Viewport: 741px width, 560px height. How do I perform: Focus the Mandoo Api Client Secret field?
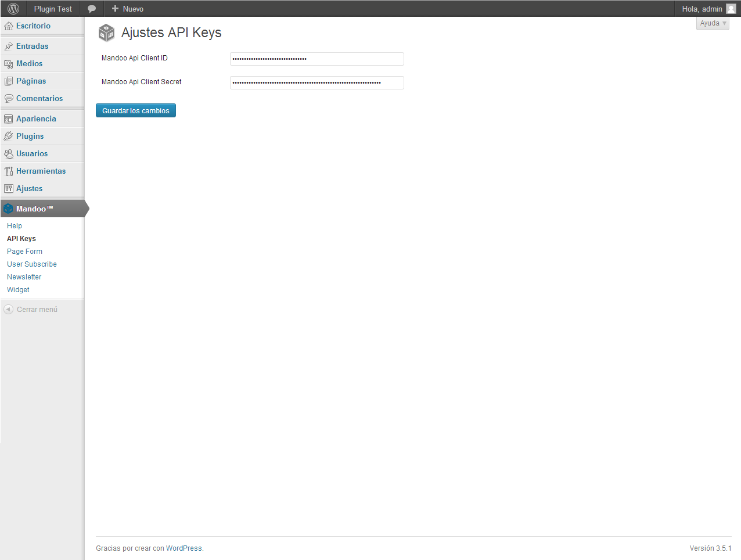click(x=317, y=82)
